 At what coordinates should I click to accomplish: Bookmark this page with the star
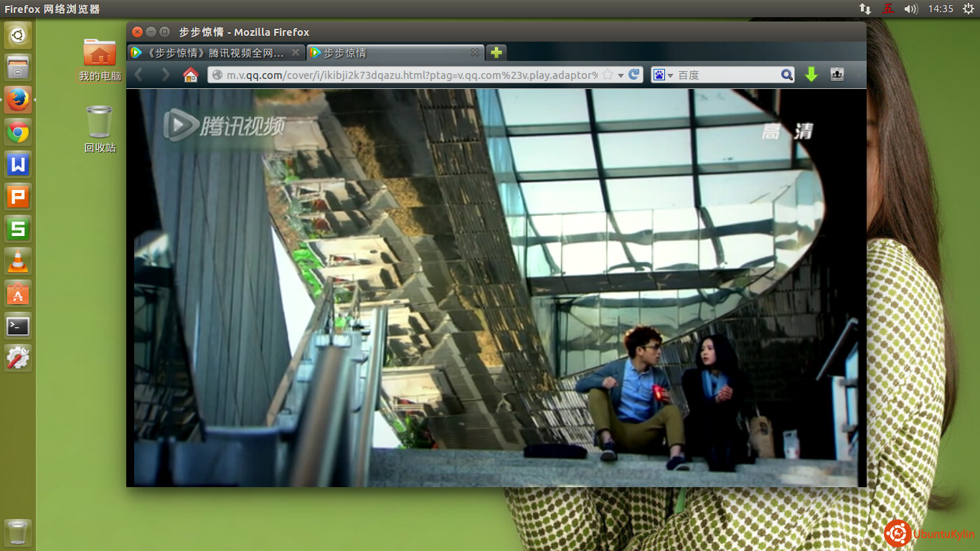[608, 75]
